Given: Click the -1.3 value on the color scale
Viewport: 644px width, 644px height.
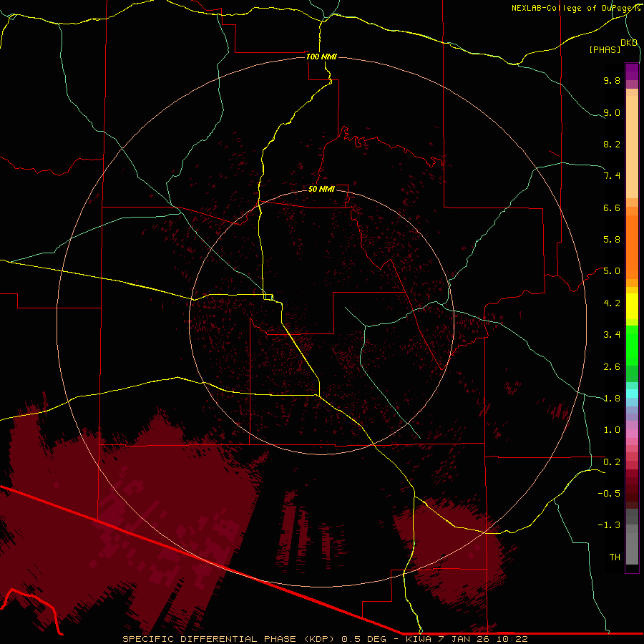Looking at the screenshot, I should coord(609,525).
